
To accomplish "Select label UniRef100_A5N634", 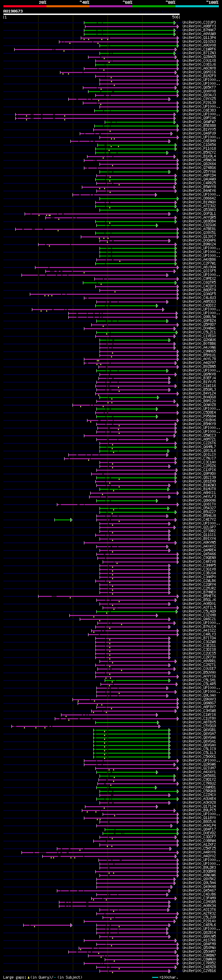I will tap(199, 160).
